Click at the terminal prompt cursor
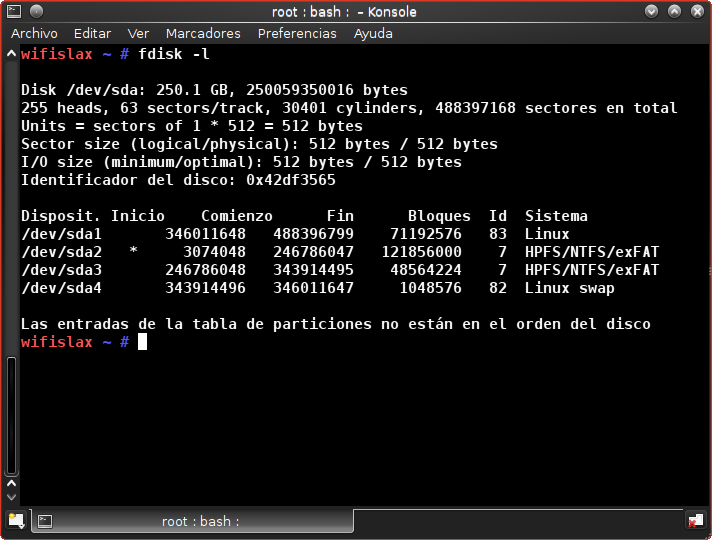 coord(142,342)
